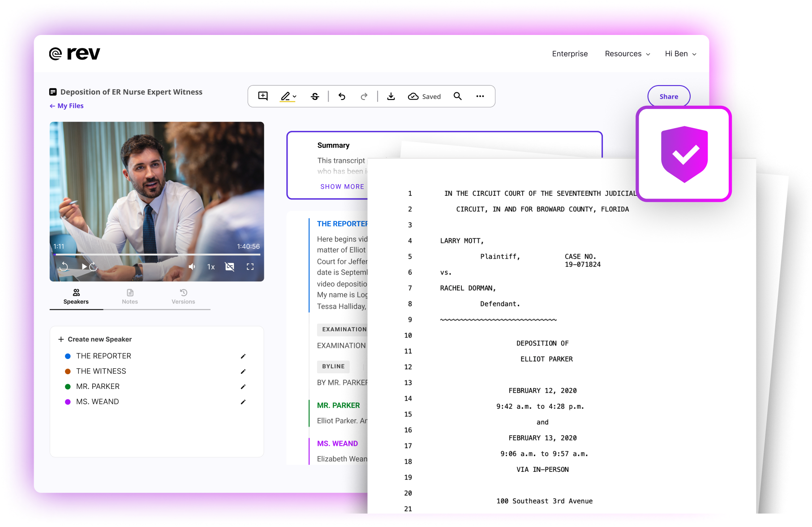Viewport: 812px width, 527px height.
Task: Click Create new Speaker
Action: [x=95, y=339]
